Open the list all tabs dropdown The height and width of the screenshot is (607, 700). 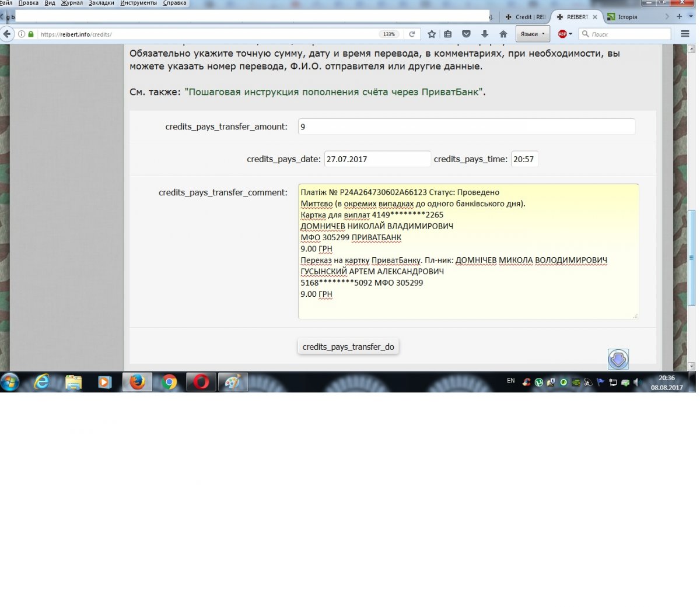tap(689, 17)
